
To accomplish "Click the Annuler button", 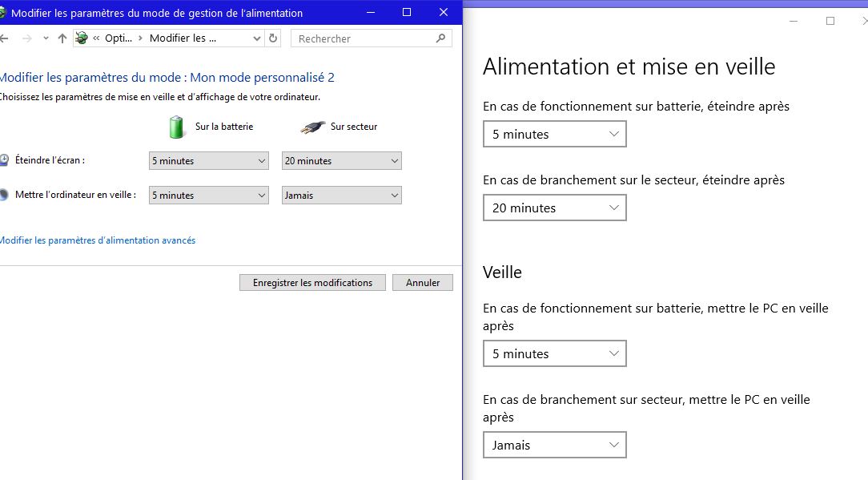I will pos(422,283).
